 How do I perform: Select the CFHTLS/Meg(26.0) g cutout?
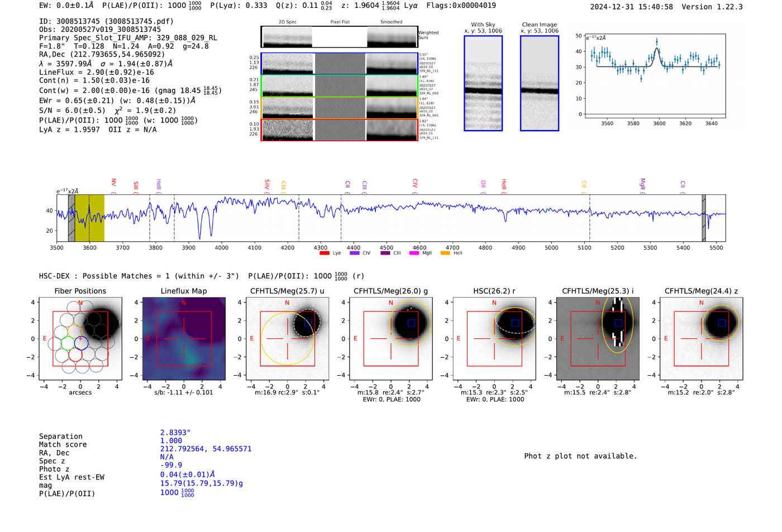[390, 339]
